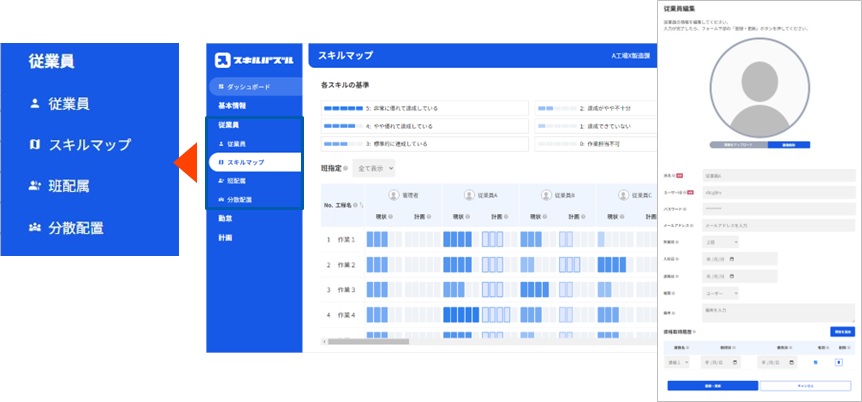Select highlighted スキルマップ item in app sidebar
Viewport: 862px width, 402px height.
tap(255, 162)
